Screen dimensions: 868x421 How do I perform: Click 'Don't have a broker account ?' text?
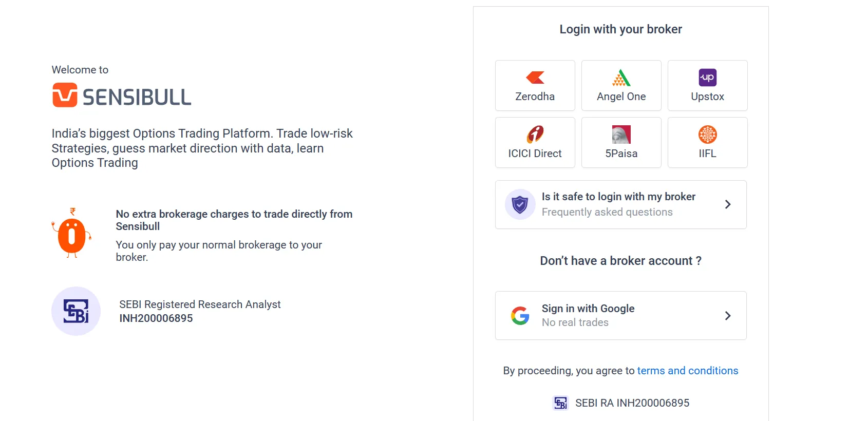tap(620, 261)
